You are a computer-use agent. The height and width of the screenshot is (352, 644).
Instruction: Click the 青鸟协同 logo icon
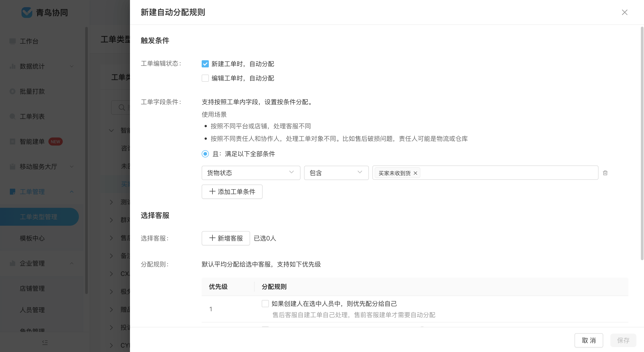click(27, 12)
